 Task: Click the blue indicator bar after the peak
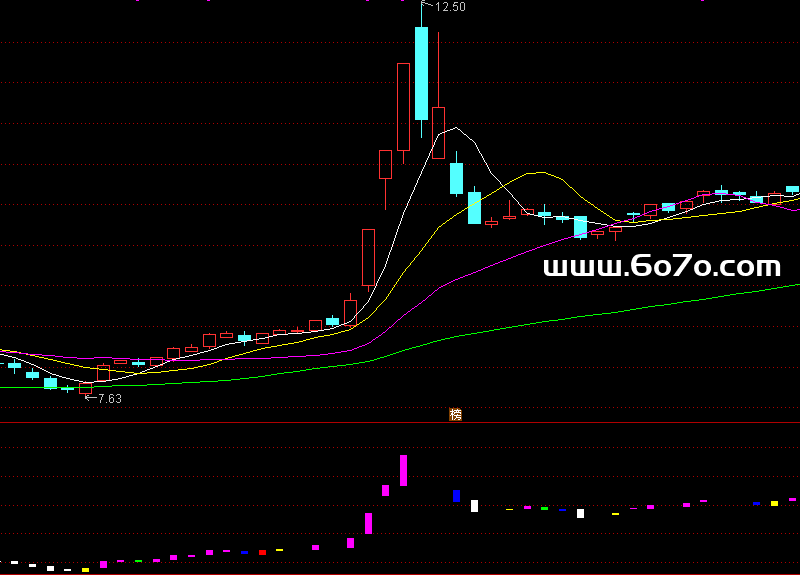(x=456, y=495)
